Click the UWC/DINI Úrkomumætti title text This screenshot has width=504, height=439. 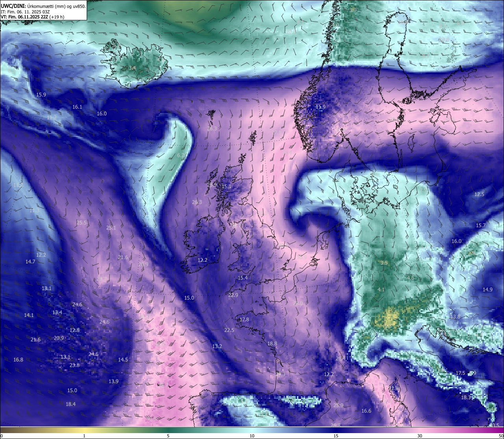(43, 6)
